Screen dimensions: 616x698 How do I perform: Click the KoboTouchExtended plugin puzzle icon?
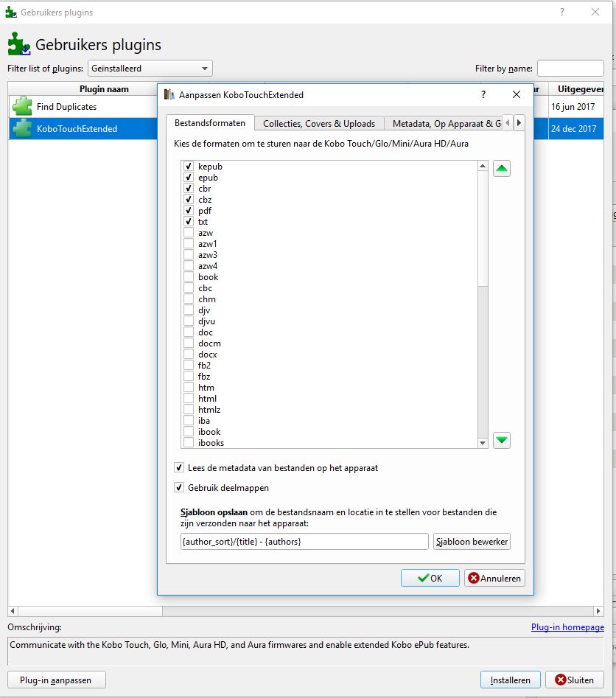(x=22, y=129)
